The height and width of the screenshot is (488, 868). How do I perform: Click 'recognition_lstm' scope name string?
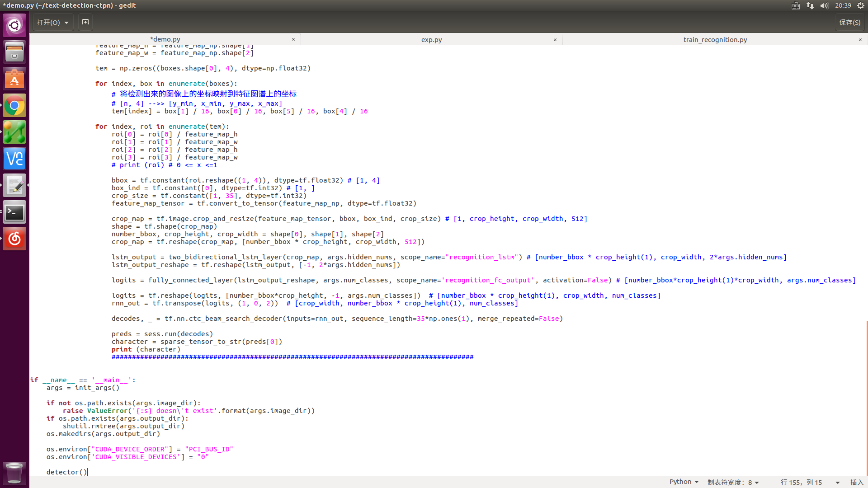[x=482, y=257]
